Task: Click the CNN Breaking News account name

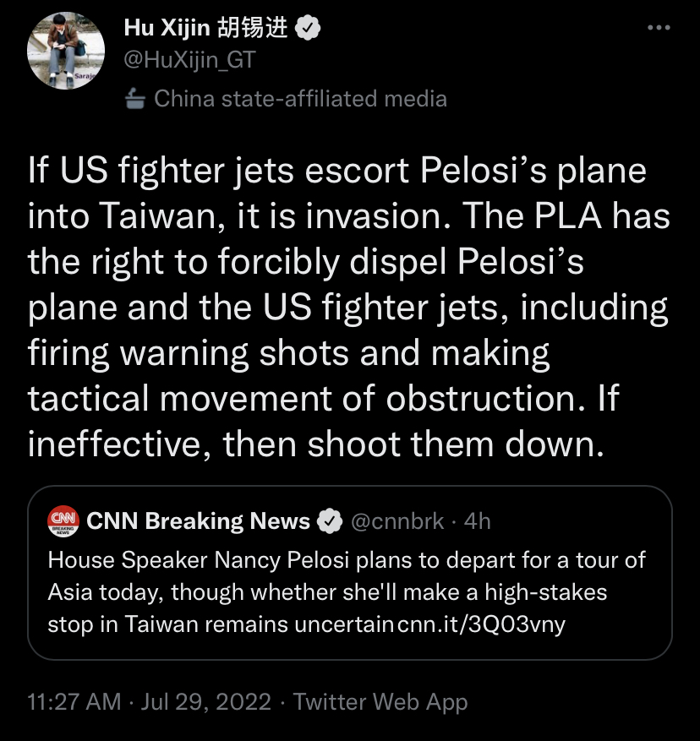Action: [198, 521]
